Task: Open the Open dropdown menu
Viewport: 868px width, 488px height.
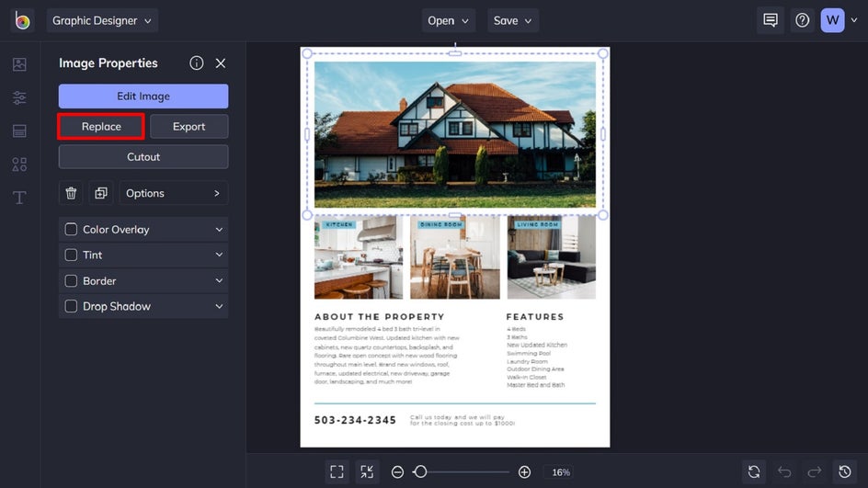Action: tap(449, 20)
